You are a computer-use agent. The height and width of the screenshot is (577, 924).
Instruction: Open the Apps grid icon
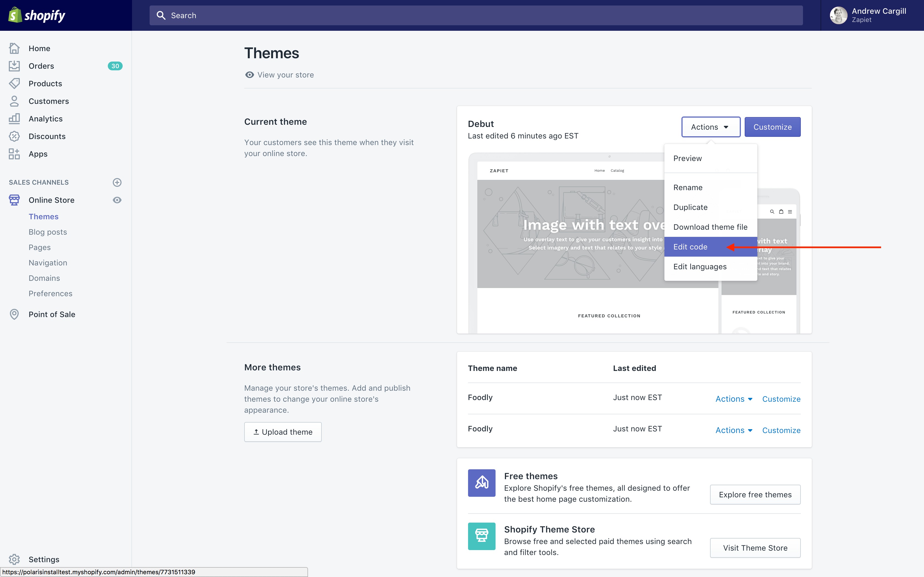tap(14, 154)
